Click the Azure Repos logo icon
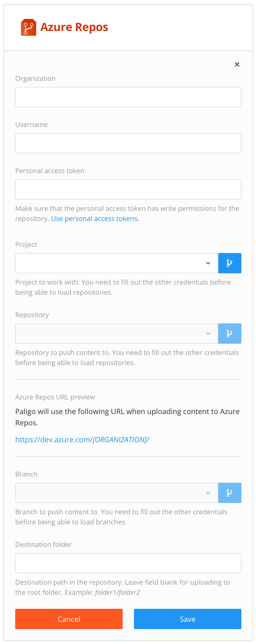Image resolution: width=256 pixels, height=644 pixels. (x=28, y=27)
